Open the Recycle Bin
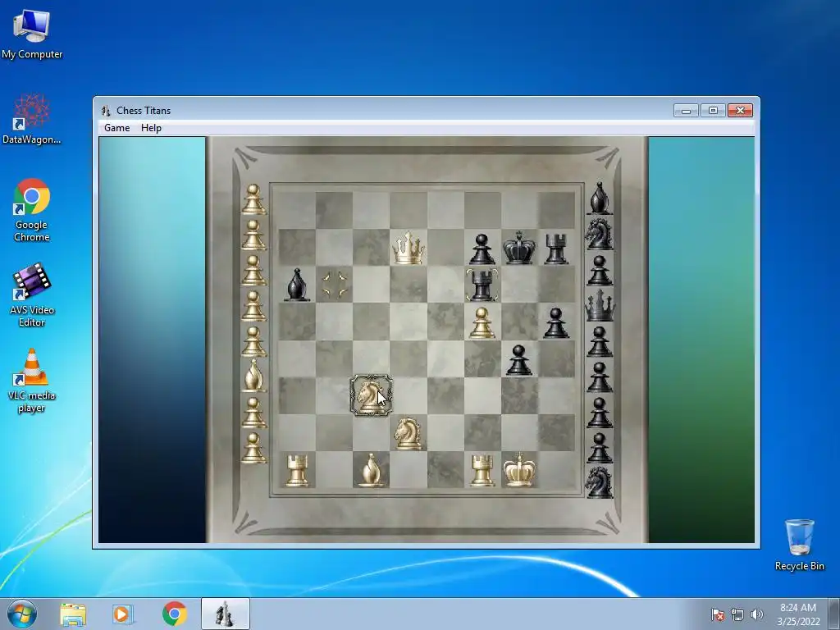Viewport: 840px width, 630px height. pyautogui.click(x=799, y=545)
